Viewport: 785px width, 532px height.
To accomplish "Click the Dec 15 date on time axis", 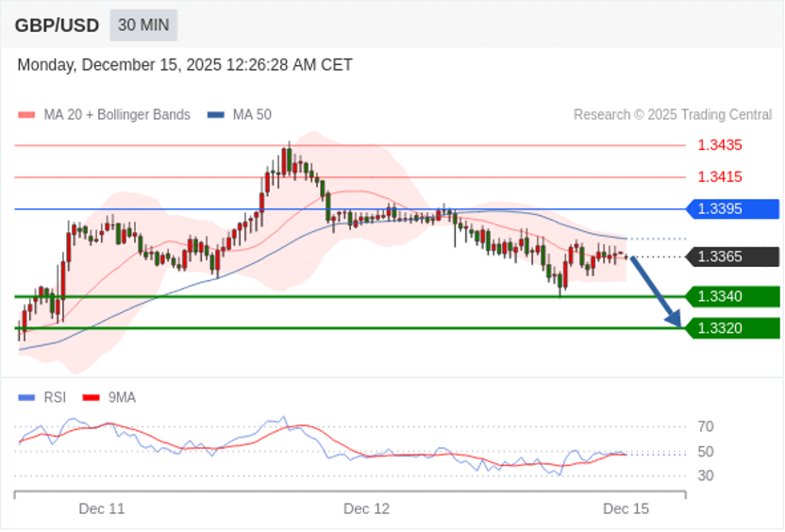I will coord(626,508).
